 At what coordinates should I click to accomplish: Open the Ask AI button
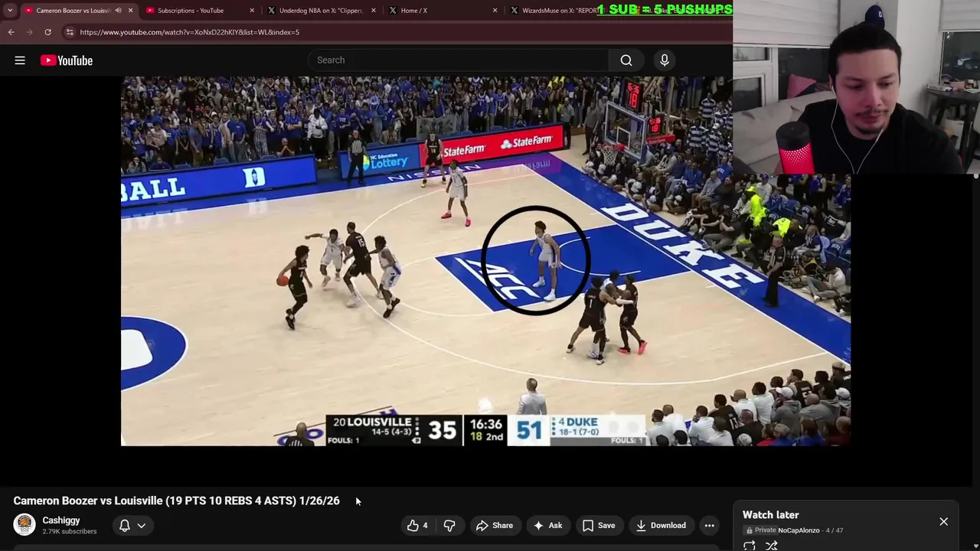(x=547, y=526)
